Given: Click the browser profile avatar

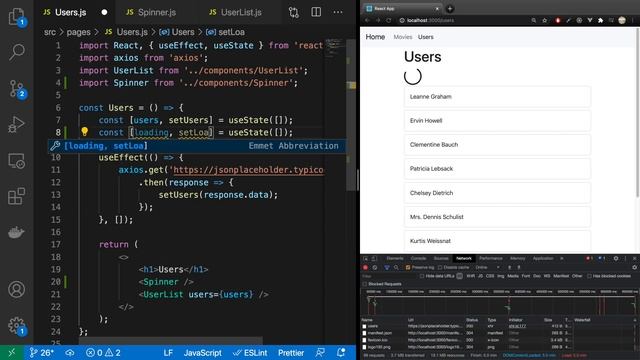Looking at the screenshot, I should [x=622, y=20].
